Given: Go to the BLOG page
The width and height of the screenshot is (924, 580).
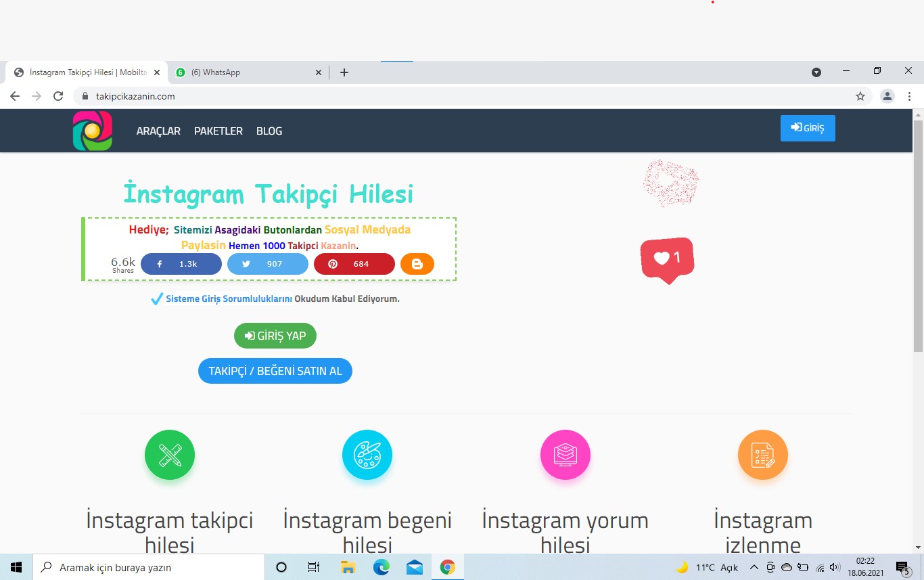Looking at the screenshot, I should [x=269, y=131].
